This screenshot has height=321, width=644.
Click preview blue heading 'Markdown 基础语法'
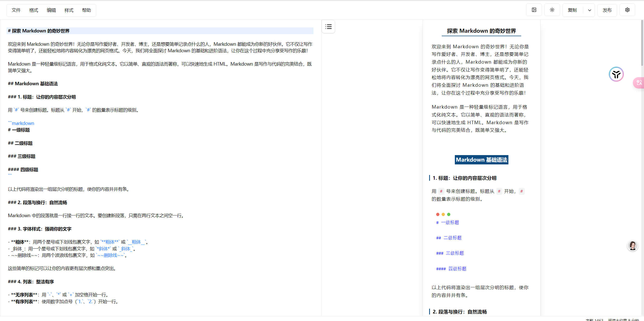[481, 160]
